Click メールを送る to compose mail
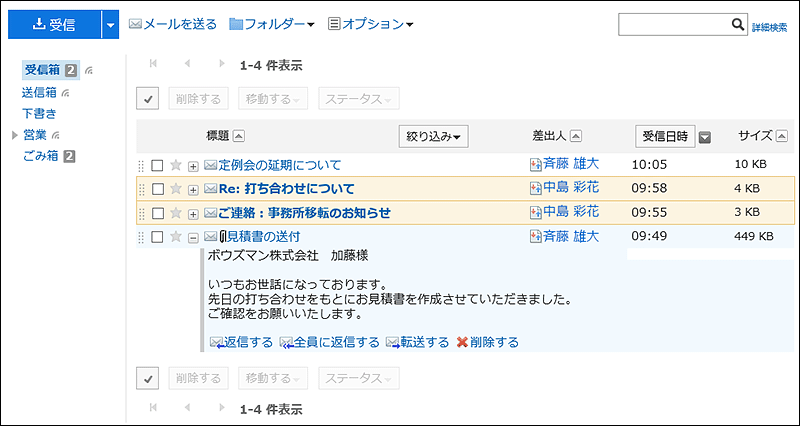The width and height of the screenshot is (800, 426). pos(173,24)
